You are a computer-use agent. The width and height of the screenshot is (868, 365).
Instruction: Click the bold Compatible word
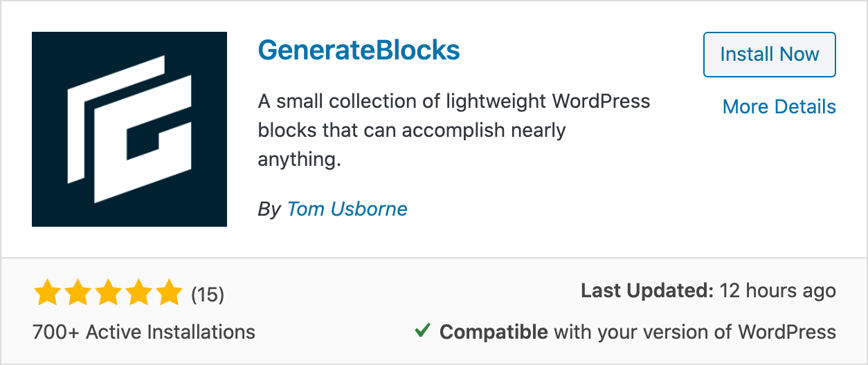coord(494,332)
